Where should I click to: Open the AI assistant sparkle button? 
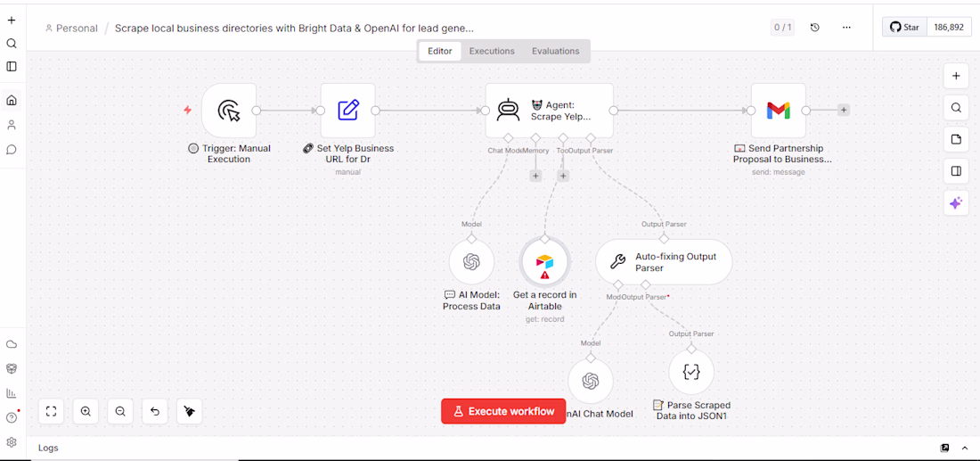click(956, 203)
